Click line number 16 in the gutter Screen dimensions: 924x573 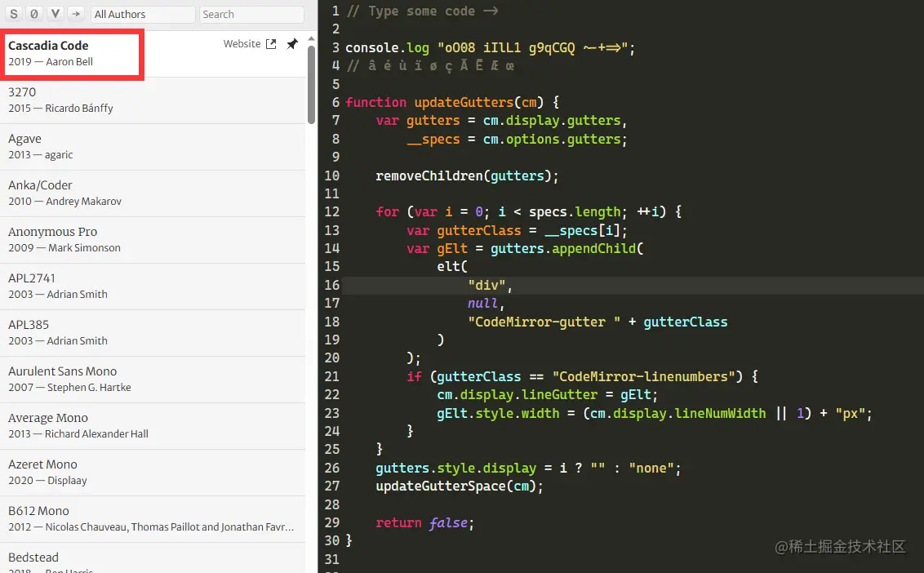331,286
